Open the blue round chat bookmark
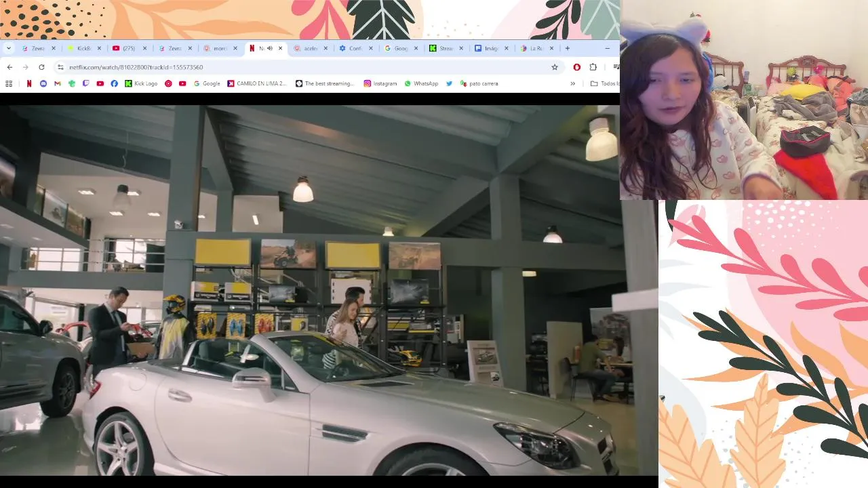Viewport: 868px width, 488px height. [43, 83]
